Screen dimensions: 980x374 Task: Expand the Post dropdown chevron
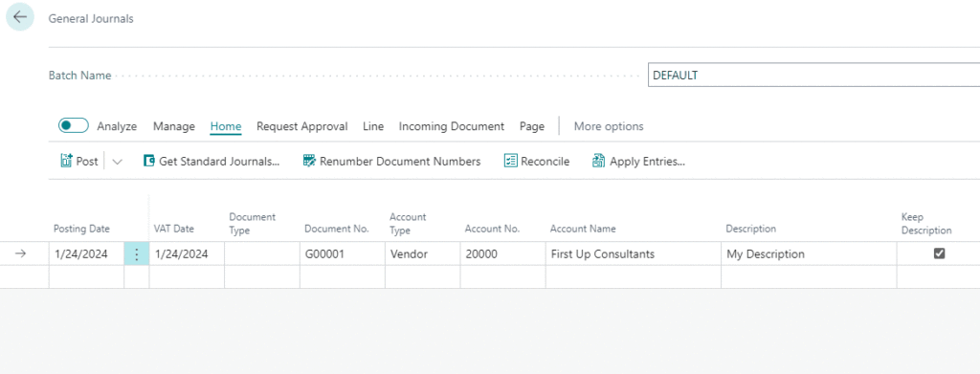click(x=117, y=162)
